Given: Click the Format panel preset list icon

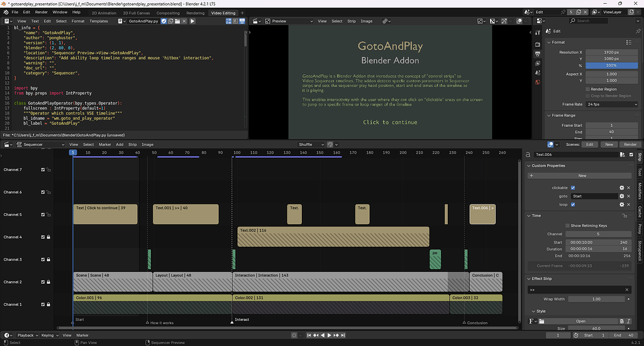Looking at the screenshot, I should click(x=629, y=42).
